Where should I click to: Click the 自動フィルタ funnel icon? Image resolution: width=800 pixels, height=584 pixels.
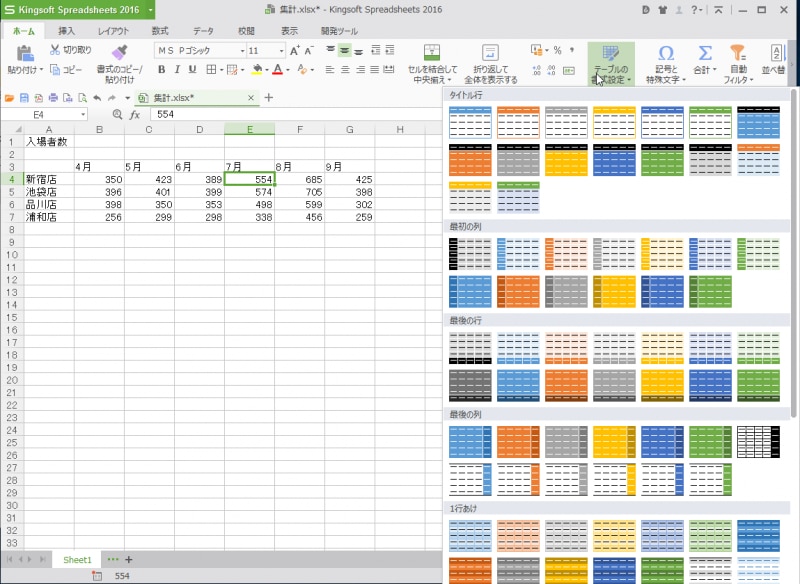tap(737, 52)
